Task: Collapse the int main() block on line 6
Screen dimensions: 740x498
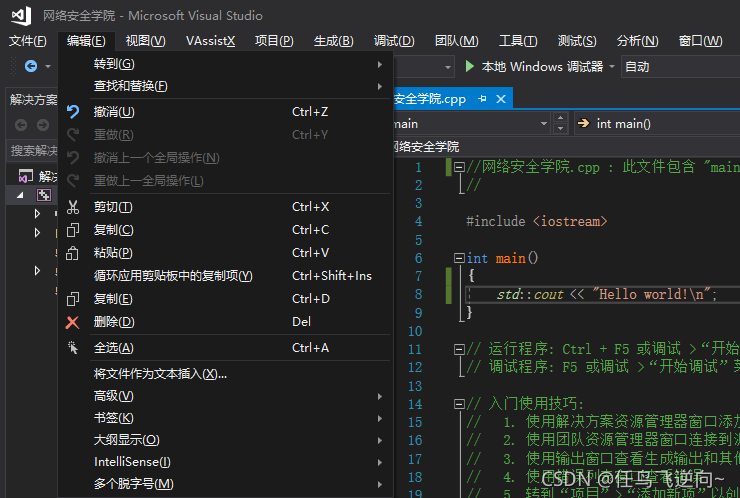Action: 459,258
